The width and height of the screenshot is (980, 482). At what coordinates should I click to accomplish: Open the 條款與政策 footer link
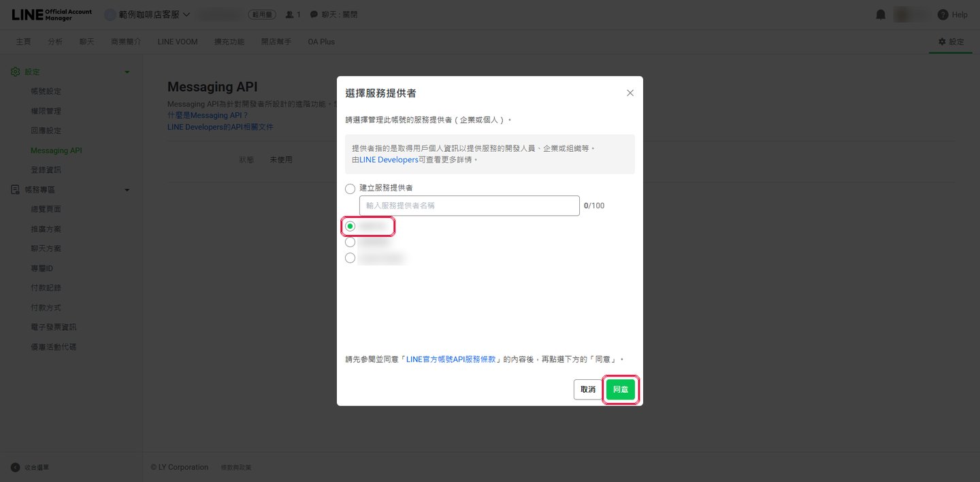pos(236,468)
